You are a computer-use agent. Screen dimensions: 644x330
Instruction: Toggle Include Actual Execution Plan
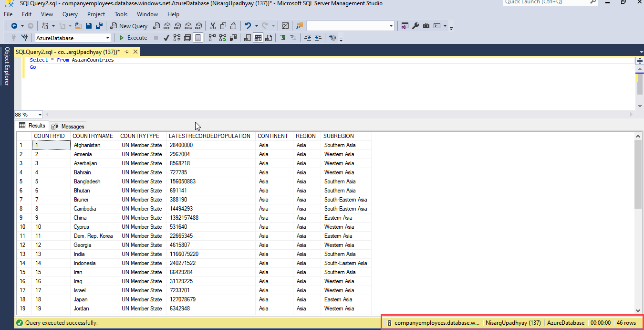(212, 38)
